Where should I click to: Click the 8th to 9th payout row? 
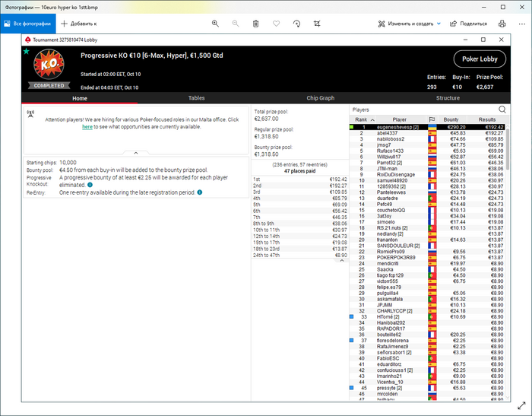click(x=300, y=224)
